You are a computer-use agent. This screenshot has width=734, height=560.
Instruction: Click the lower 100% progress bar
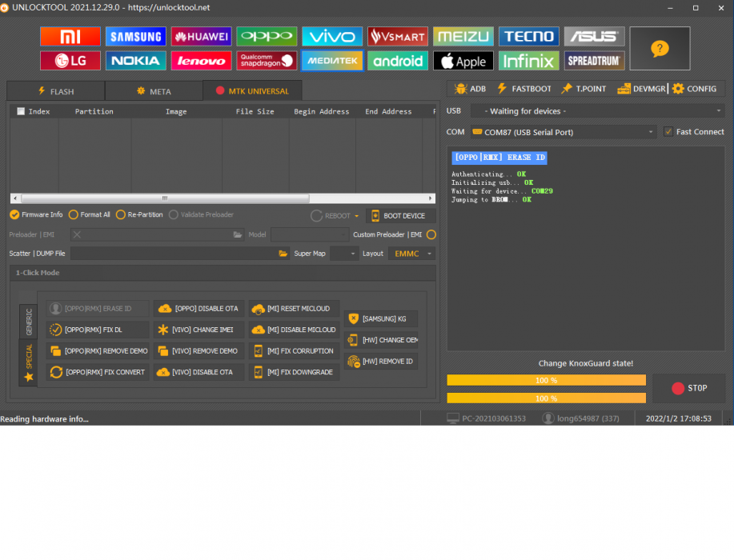point(546,398)
